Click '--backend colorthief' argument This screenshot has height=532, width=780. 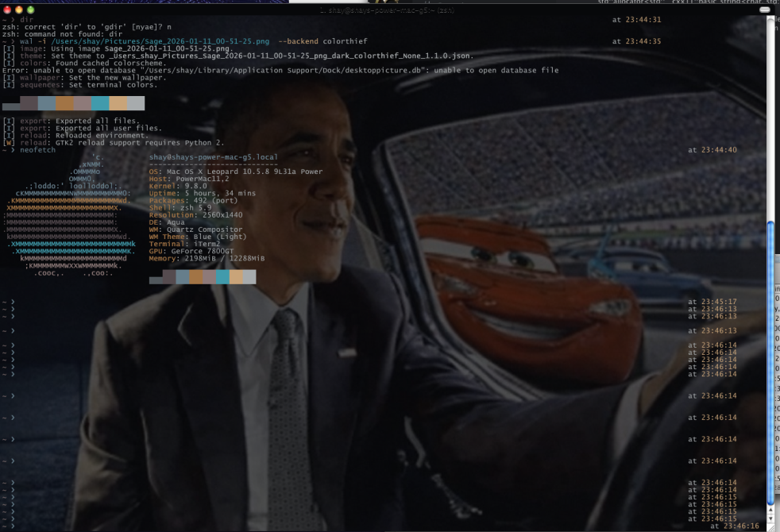click(x=322, y=41)
